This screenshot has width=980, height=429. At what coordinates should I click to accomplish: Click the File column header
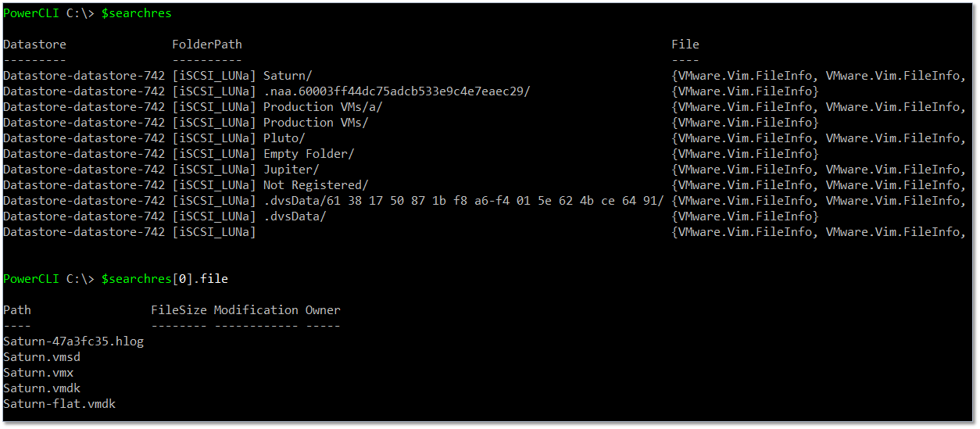click(x=685, y=45)
